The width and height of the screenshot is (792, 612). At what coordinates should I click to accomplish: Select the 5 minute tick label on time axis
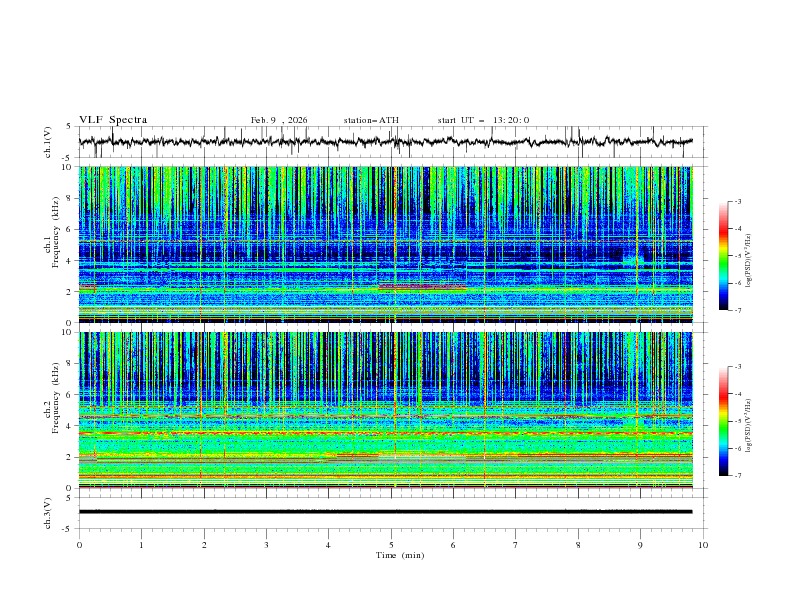pos(391,545)
